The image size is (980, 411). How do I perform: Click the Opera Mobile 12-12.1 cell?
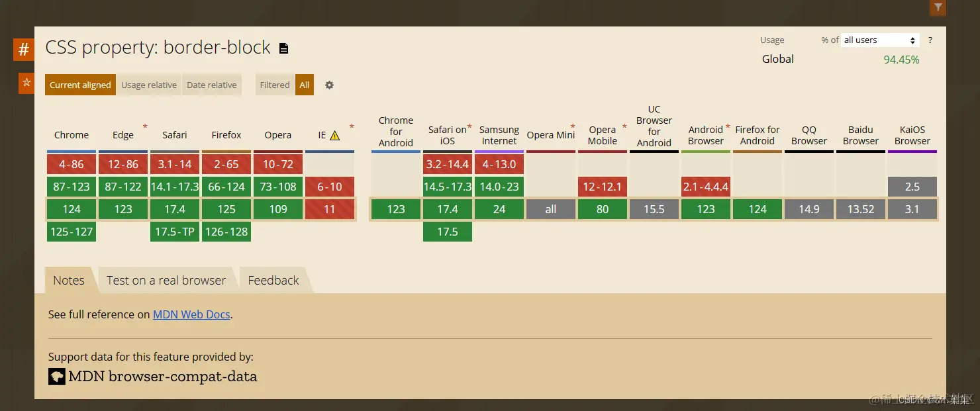pos(603,187)
